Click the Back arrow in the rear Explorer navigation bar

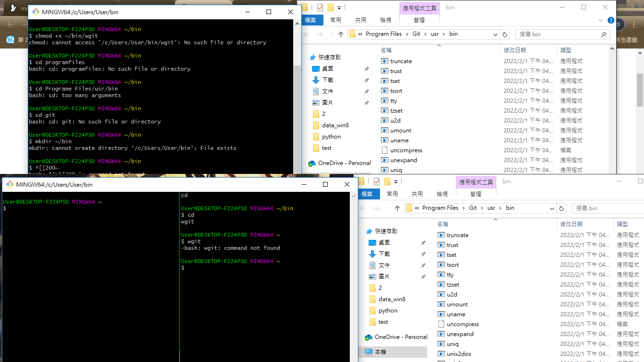(307, 34)
